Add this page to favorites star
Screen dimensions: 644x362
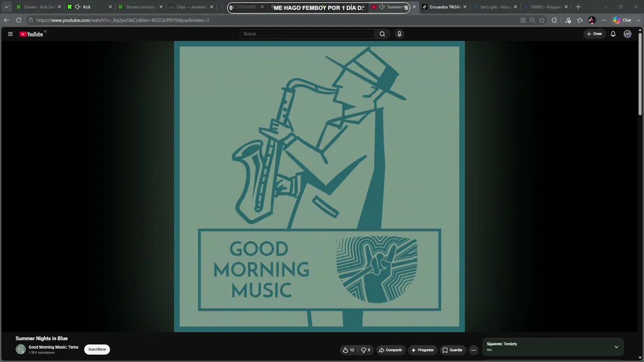click(542, 20)
